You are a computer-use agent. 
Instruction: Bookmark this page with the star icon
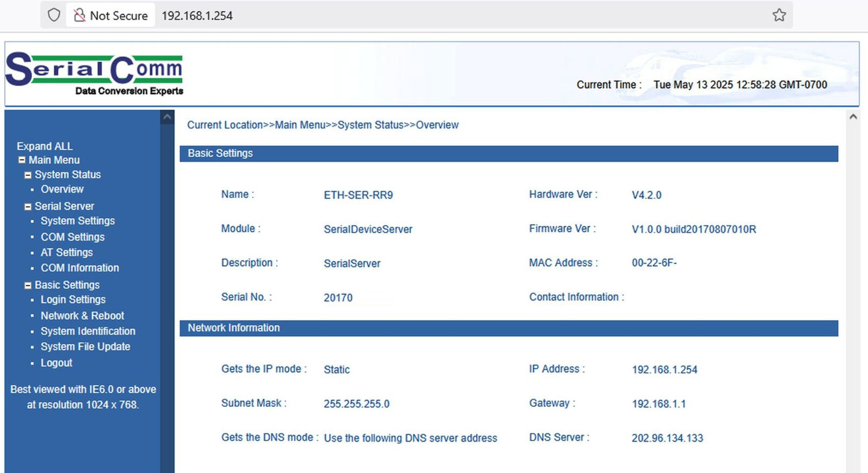tap(779, 15)
